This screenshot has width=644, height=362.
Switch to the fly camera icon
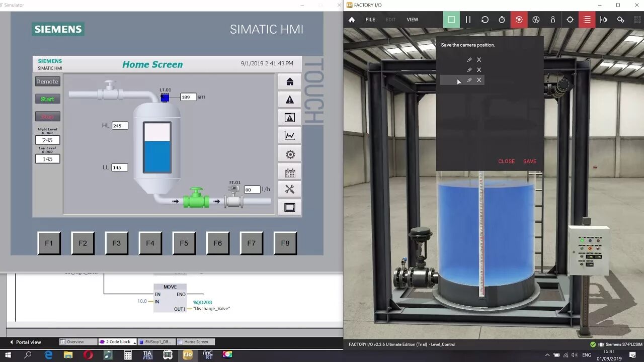point(536,20)
